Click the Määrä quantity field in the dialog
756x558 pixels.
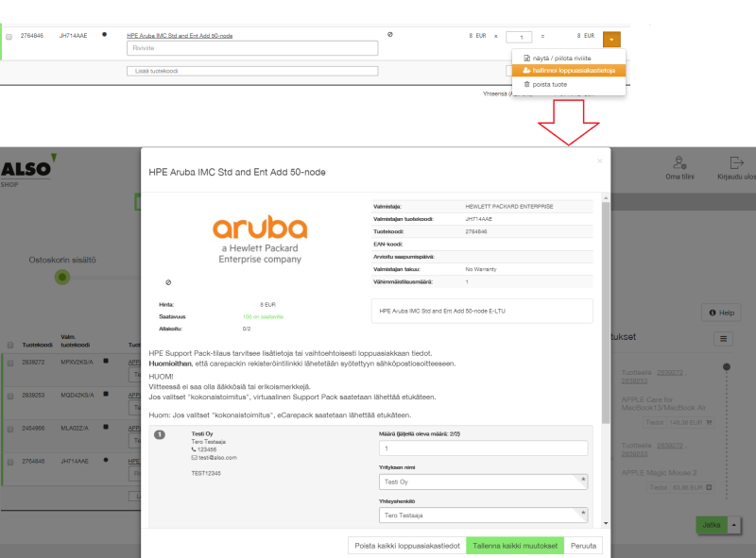(483, 448)
